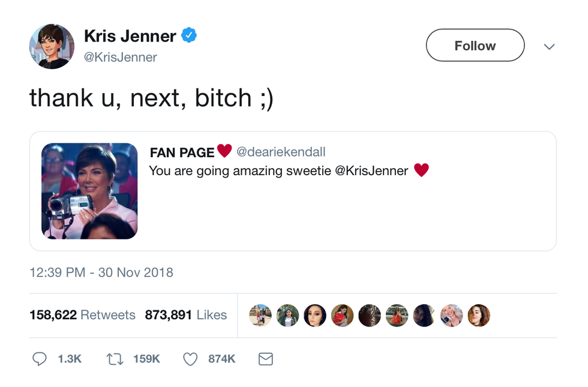Open the last liker's avatar in the row
Viewport: 588px width, 387px height.
[x=479, y=316]
